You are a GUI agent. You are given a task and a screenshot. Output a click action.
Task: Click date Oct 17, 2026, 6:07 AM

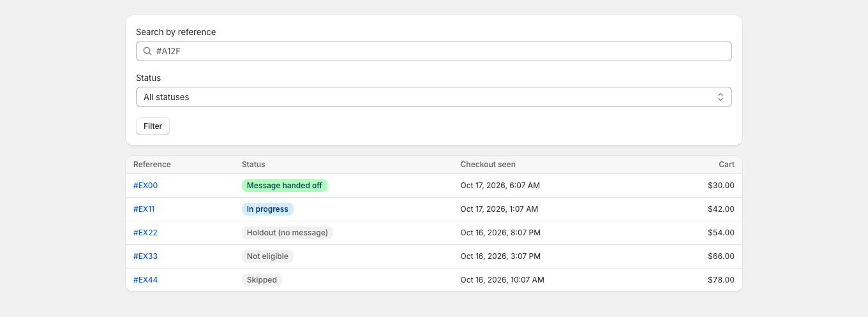pyautogui.click(x=500, y=186)
